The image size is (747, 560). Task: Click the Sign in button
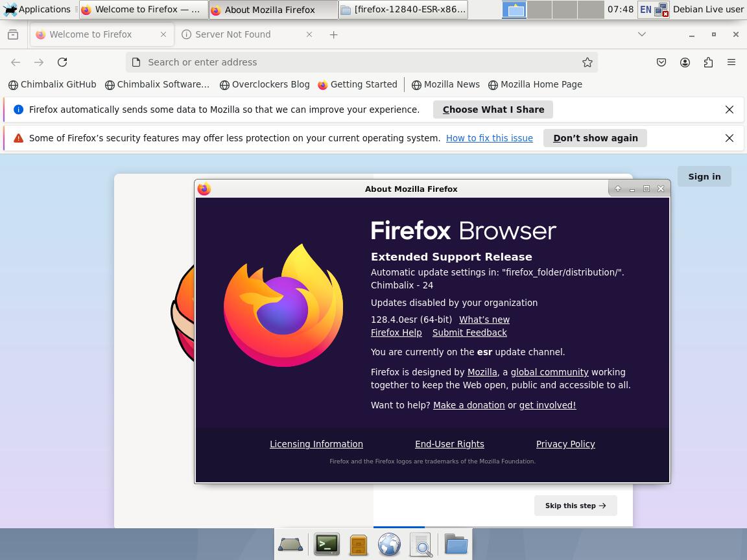[x=704, y=177]
